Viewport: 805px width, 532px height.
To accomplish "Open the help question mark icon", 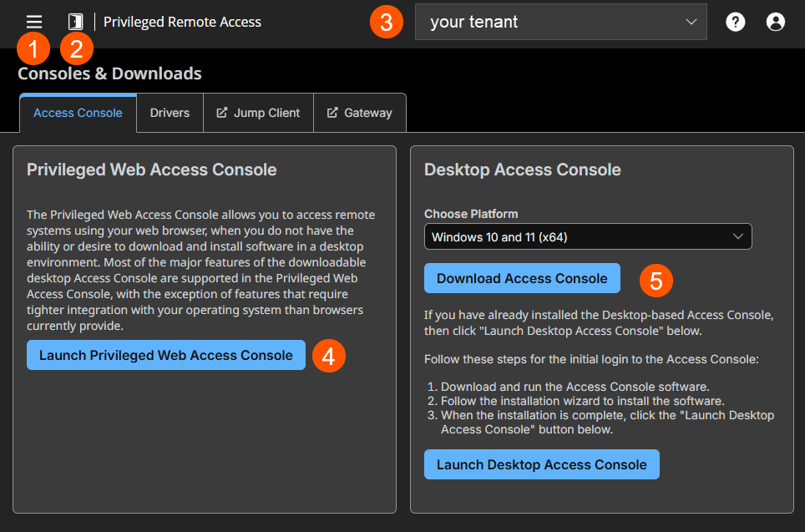I will [x=735, y=22].
